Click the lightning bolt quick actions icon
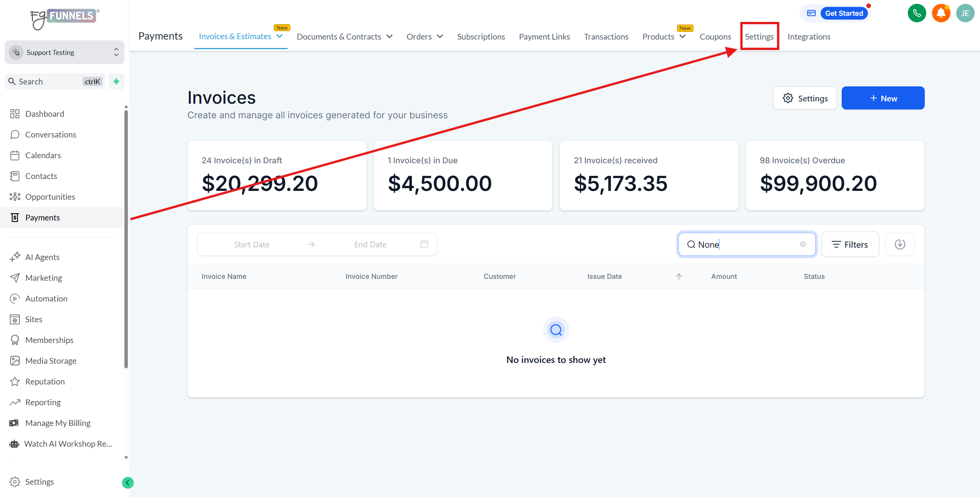980x497 pixels. pos(116,81)
